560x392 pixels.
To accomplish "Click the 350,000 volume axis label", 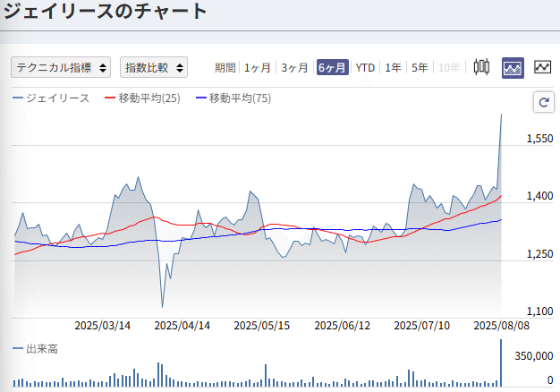I will click(x=534, y=356).
